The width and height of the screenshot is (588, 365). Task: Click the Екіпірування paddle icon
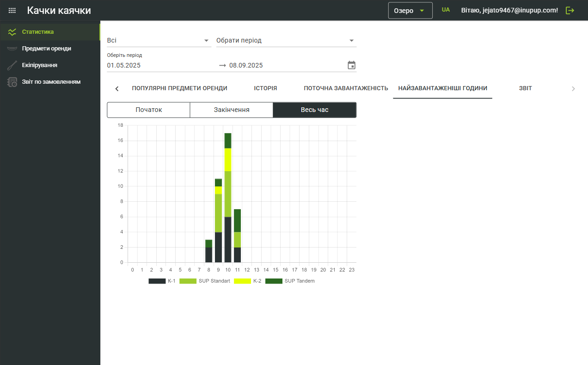(x=12, y=65)
